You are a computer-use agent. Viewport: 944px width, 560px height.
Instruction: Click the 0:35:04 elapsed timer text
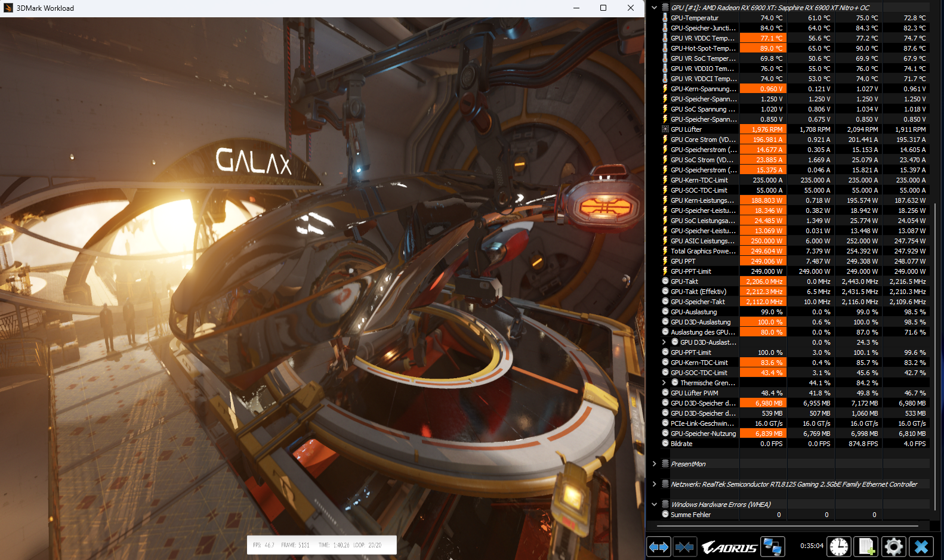coord(812,546)
